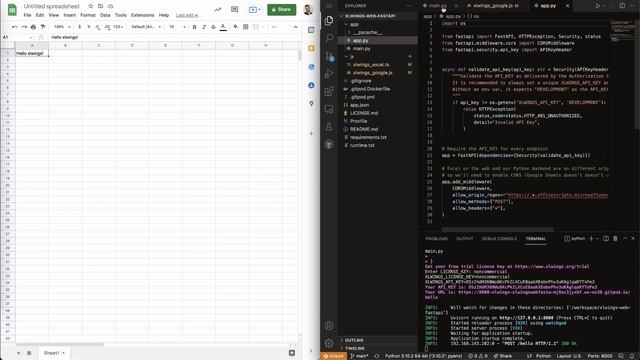Split the editor right
Image resolution: width=640 pixels, height=360 pixels.
pos(622,6)
